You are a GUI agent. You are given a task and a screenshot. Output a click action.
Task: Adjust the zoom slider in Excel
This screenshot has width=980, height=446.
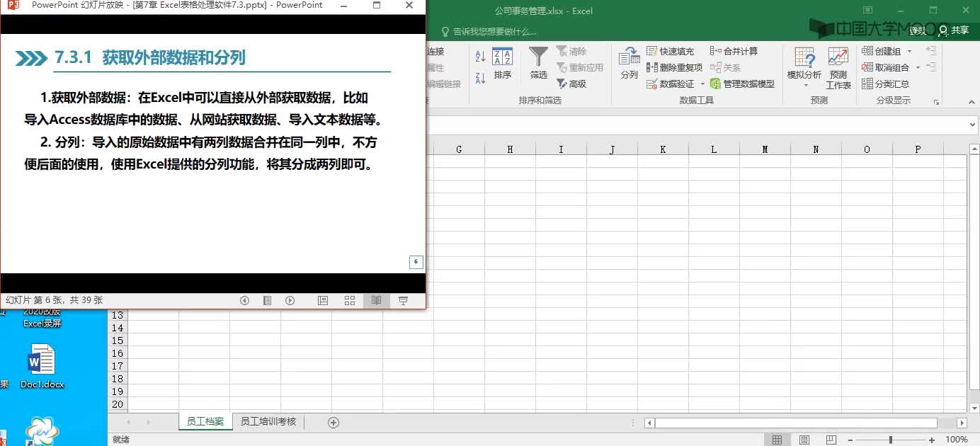(x=891, y=440)
